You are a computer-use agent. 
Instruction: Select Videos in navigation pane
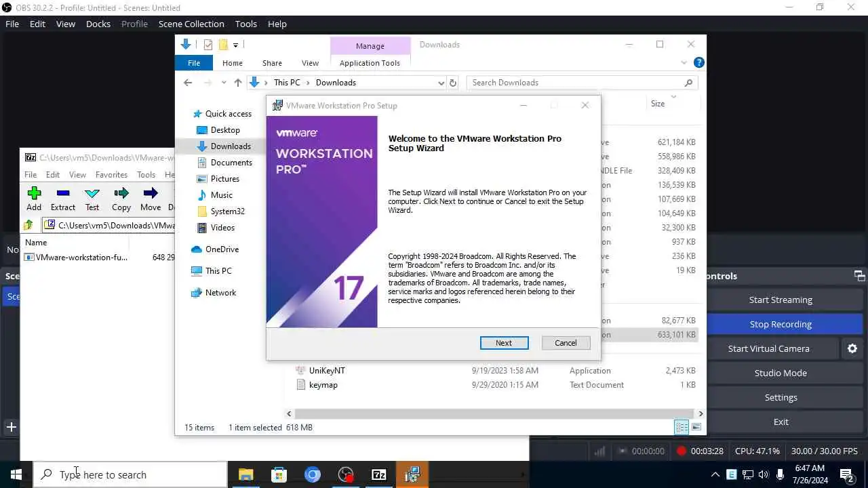215,228
